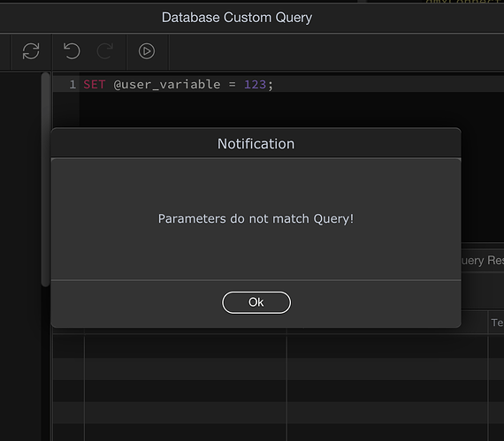Click the vertical scrollbar left of the editor
The image size is (504, 441).
pyautogui.click(x=46, y=179)
